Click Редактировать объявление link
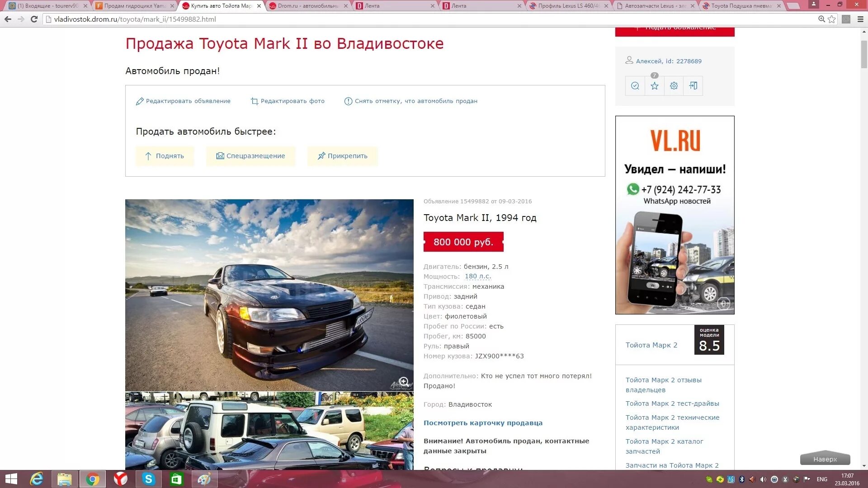The height and width of the screenshot is (488, 868). point(183,101)
